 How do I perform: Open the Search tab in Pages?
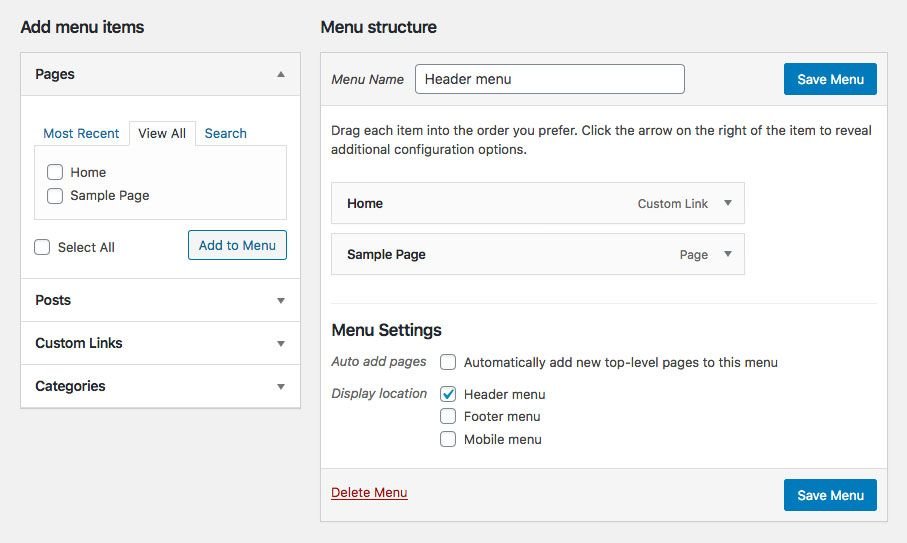coord(226,134)
